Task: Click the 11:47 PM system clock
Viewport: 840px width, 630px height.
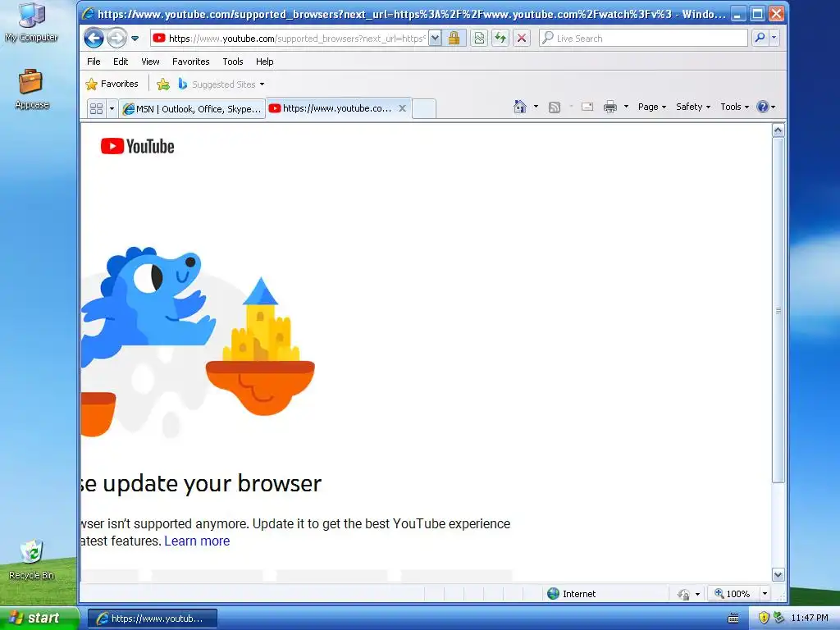Action: click(809, 618)
